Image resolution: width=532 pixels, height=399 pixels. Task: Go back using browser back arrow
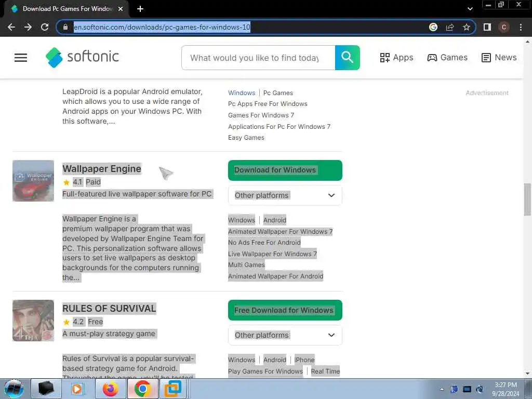11,27
